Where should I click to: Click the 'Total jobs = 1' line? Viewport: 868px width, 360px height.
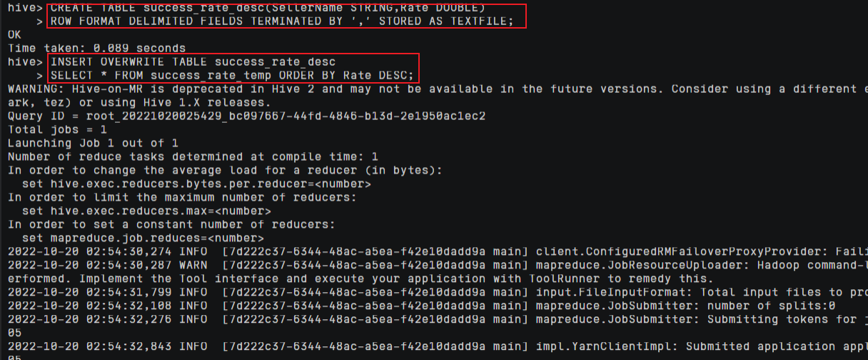(57, 129)
